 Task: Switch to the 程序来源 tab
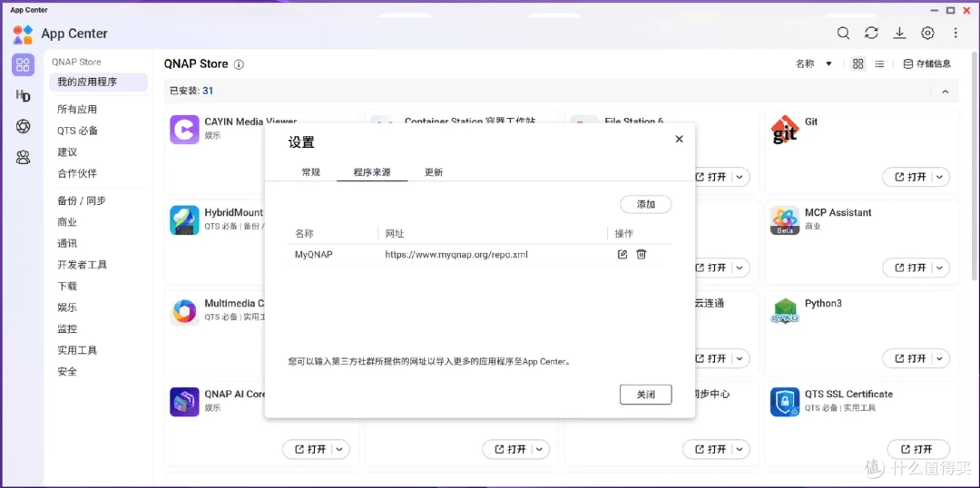point(372,172)
